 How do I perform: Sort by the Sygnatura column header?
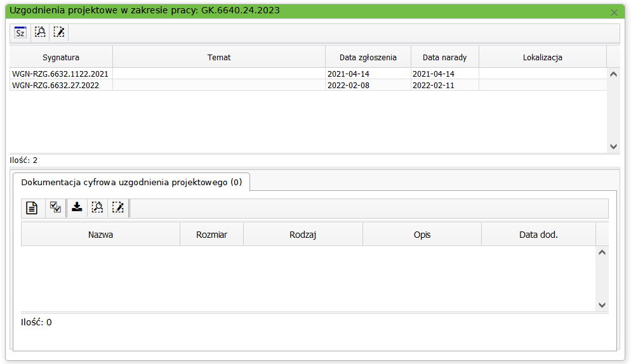(61, 57)
